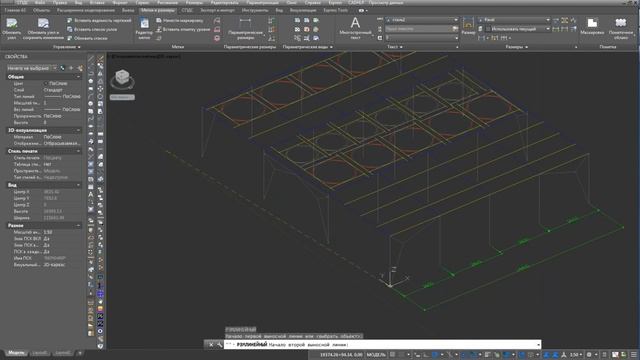Add new layout with plus tab
Image resolution: width=640 pixels, height=360 pixels.
(80, 353)
